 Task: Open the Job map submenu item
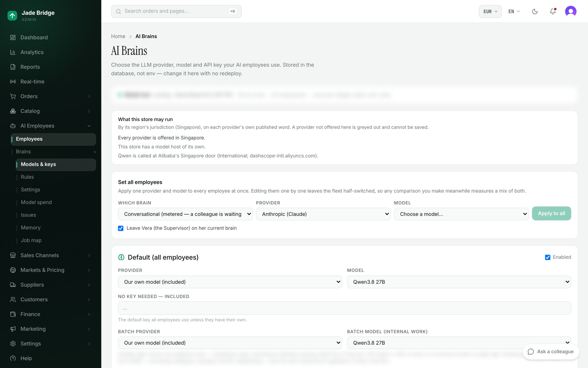point(31,240)
